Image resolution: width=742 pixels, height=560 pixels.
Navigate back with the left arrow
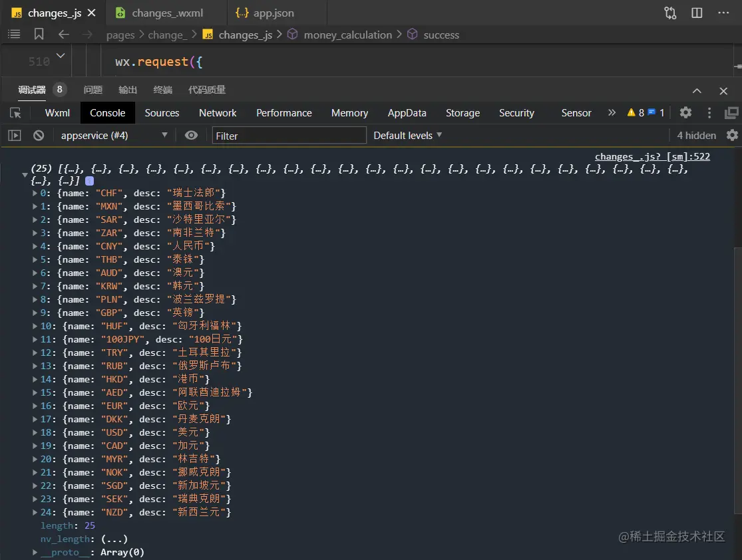pyautogui.click(x=63, y=34)
